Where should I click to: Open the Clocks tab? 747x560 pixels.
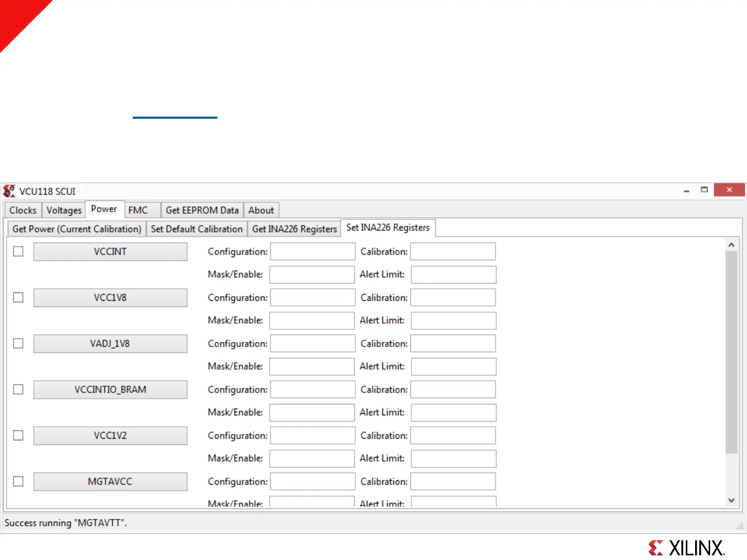[x=23, y=210]
